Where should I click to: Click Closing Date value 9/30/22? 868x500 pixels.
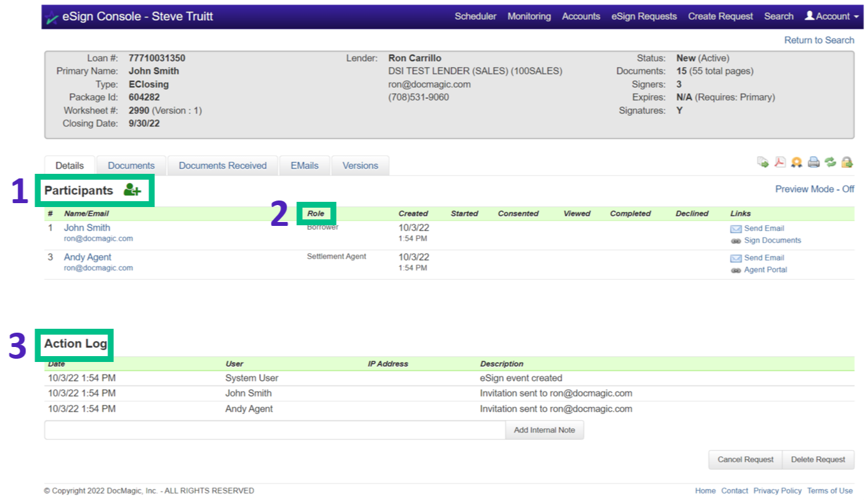pos(143,124)
